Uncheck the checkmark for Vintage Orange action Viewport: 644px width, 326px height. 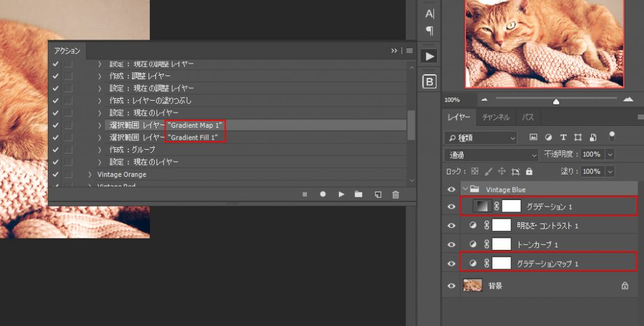click(55, 174)
